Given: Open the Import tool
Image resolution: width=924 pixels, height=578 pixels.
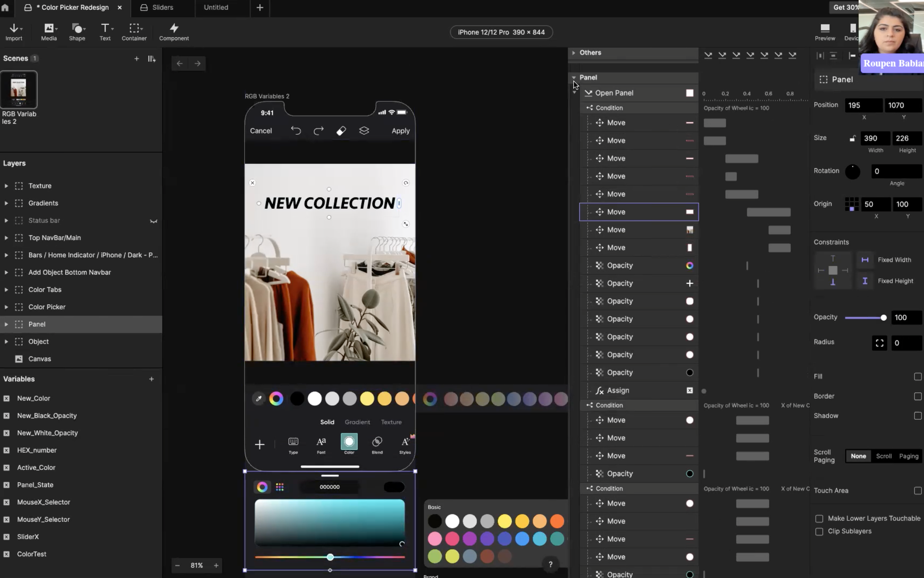Looking at the screenshot, I should click(14, 32).
